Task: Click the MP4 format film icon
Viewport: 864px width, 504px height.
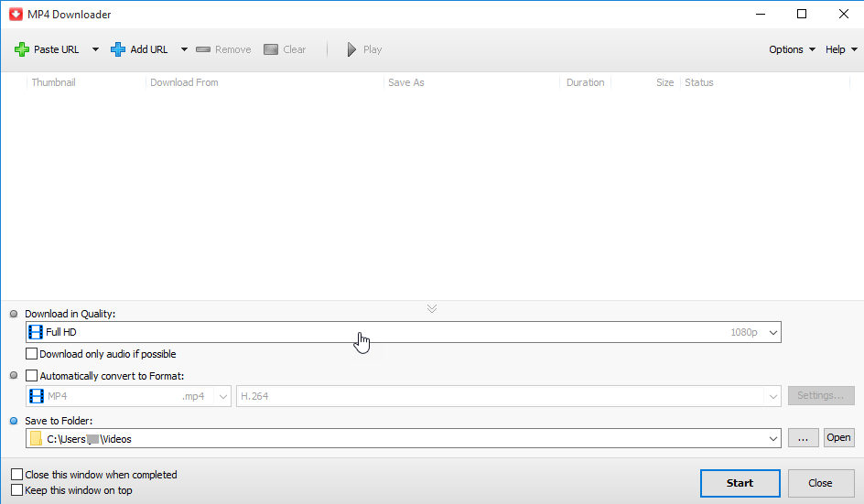Action: pos(37,396)
